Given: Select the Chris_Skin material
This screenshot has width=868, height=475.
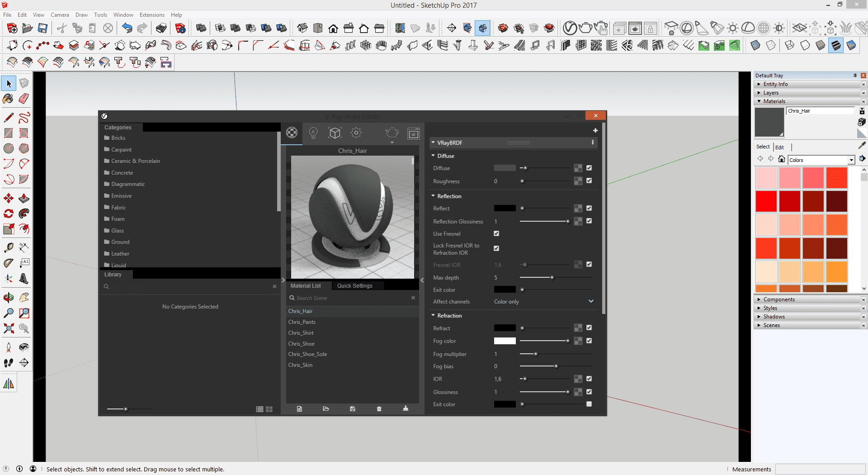Looking at the screenshot, I should coord(353,365).
